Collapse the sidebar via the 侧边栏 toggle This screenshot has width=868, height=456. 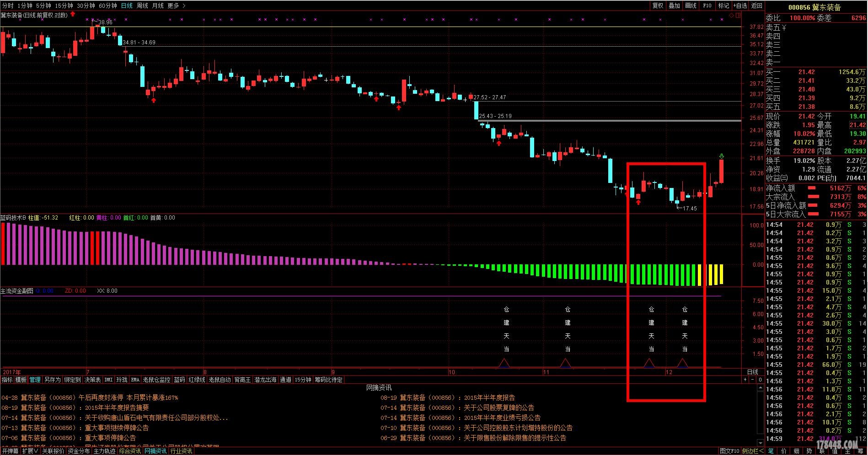[753, 451]
